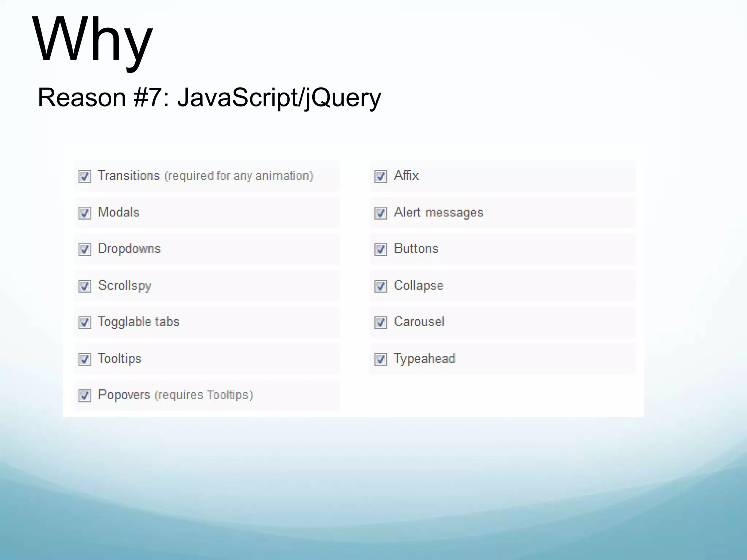This screenshot has height=560, width=747.
Task: Toggle the Scrollspy checkbox
Action: [x=85, y=286]
